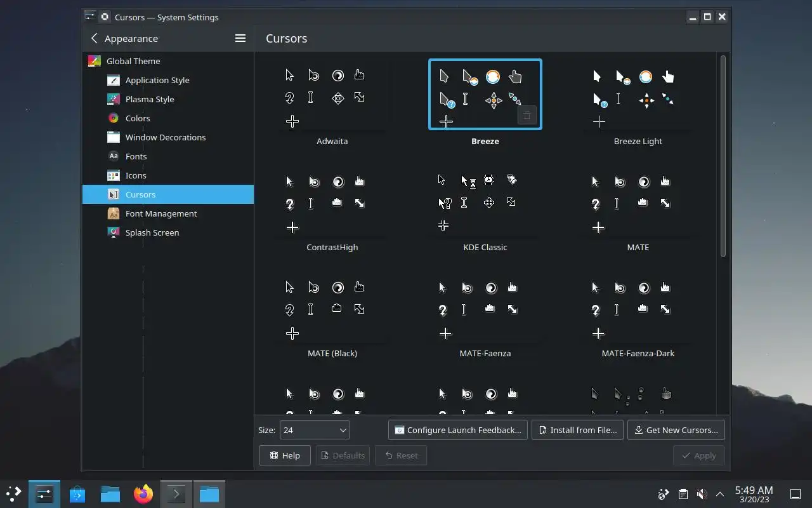Click the clock showing 5:49 AM
Screen dimensions: 812x508
pos(754,494)
